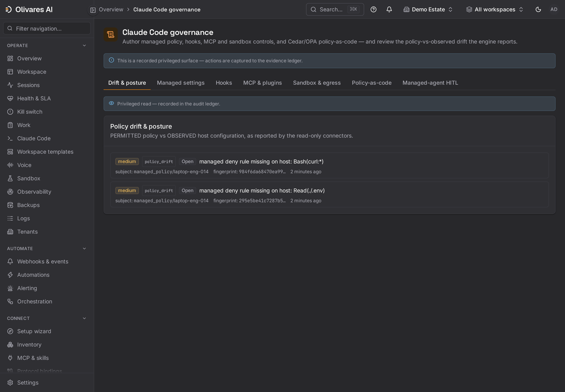The width and height of the screenshot is (565, 392).
Task: Switch to the Managed settings tab
Action: pyautogui.click(x=181, y=83)
